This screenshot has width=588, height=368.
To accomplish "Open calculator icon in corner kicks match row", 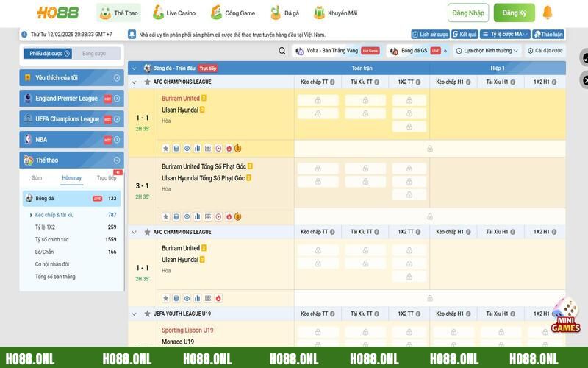I will click(176, 216).
